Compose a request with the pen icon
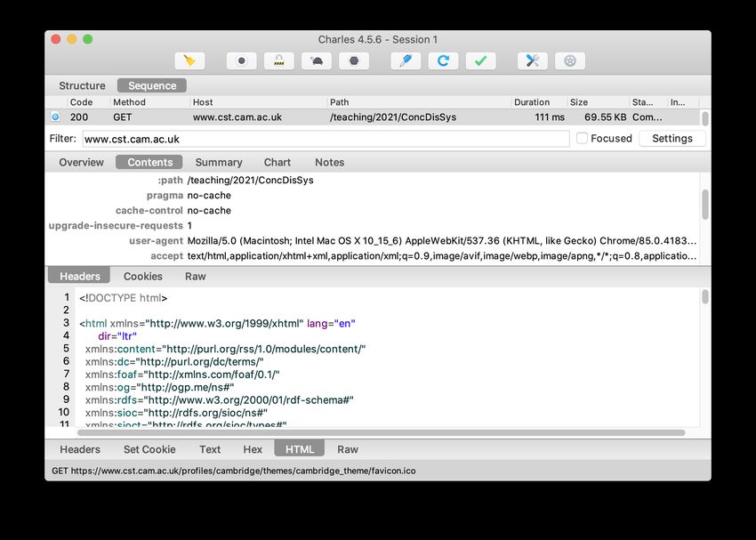 (406, 60)
